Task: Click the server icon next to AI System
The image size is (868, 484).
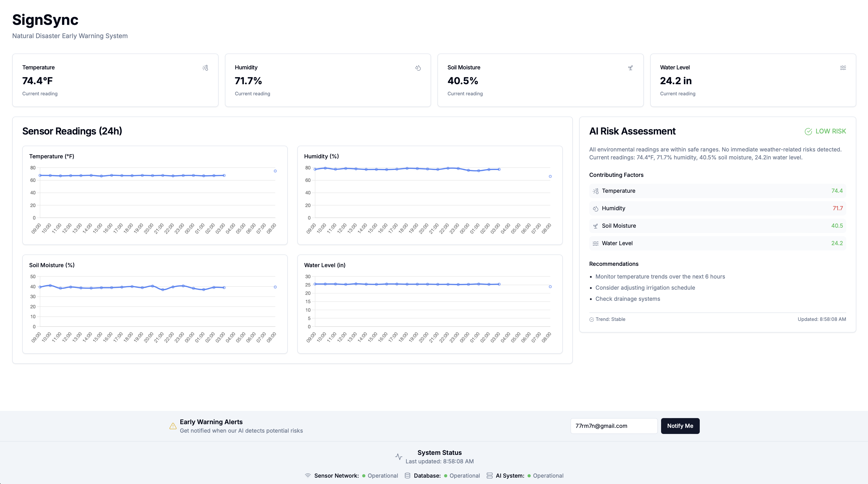Action: (x=489, y=476)
